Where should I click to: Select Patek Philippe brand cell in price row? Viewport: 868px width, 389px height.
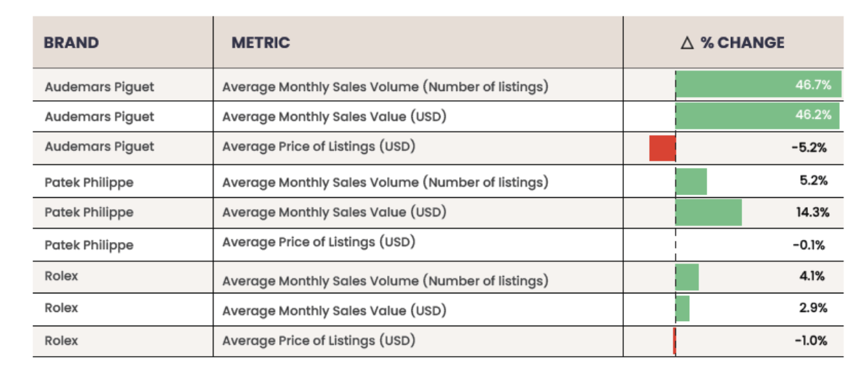click(89, 245)
